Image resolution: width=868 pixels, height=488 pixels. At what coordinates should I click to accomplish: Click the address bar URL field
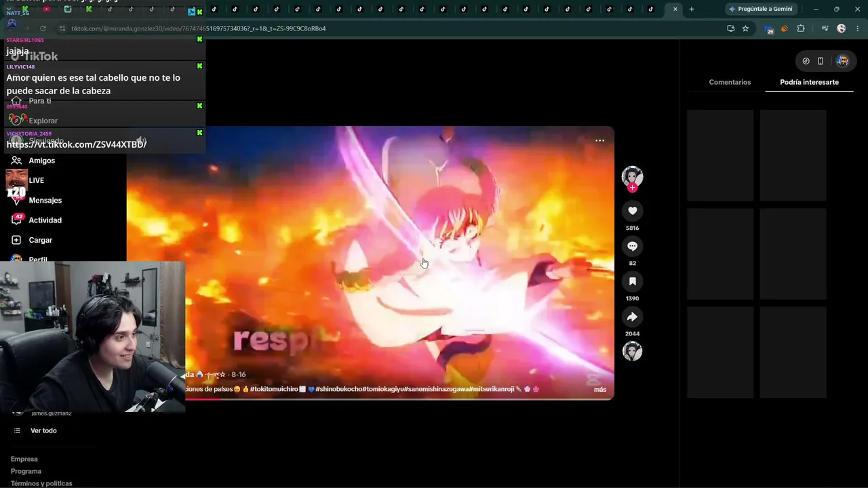coord(393,28)
